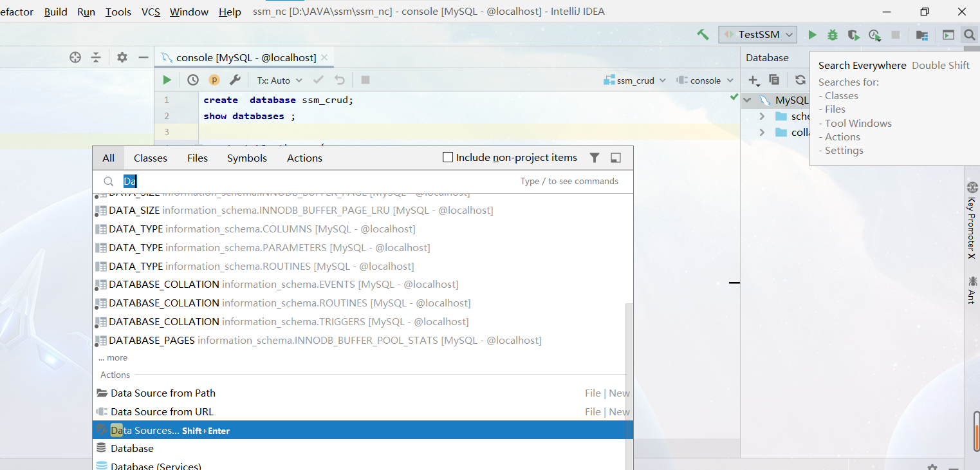The width and height of the screenshot is (980, 470).
Task: Open the Window menu
Action: (189, 12)
